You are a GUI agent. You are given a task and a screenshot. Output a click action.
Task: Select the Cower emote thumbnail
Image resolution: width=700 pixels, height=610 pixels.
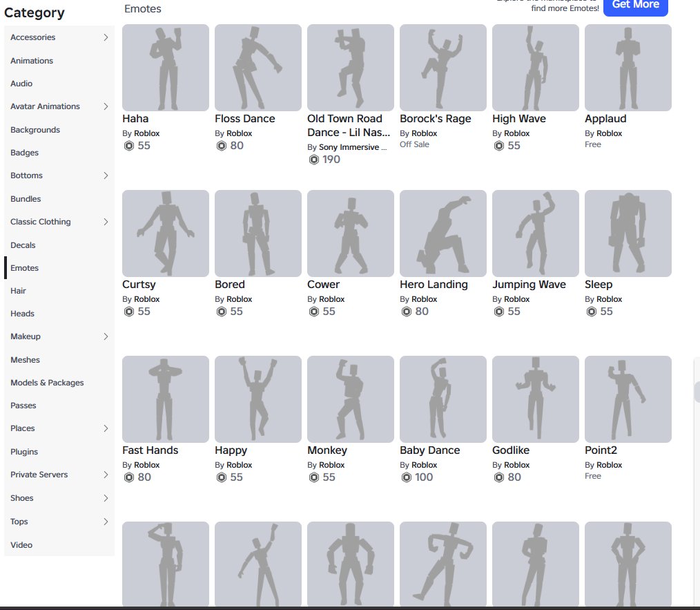pos(351,233)
